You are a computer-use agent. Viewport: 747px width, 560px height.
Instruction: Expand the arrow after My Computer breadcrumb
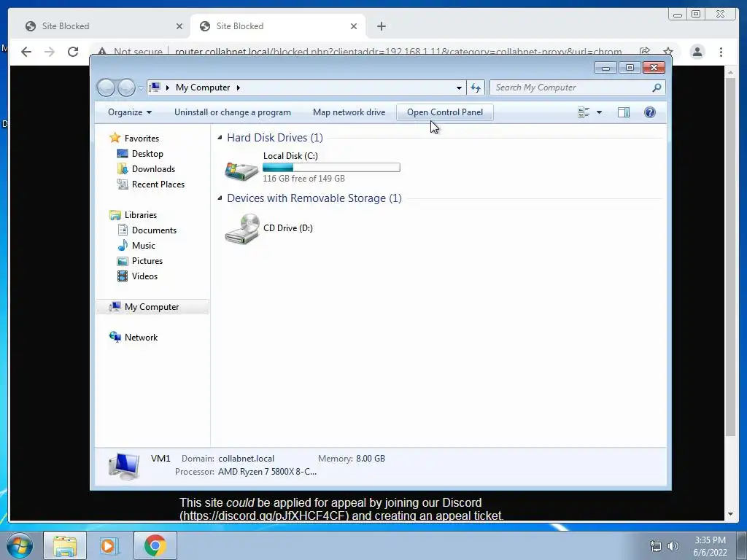239,87
